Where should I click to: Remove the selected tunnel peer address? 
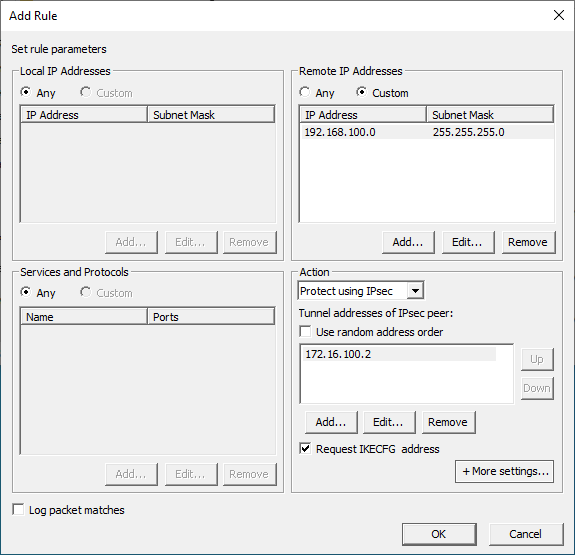(x=448, y=422)
